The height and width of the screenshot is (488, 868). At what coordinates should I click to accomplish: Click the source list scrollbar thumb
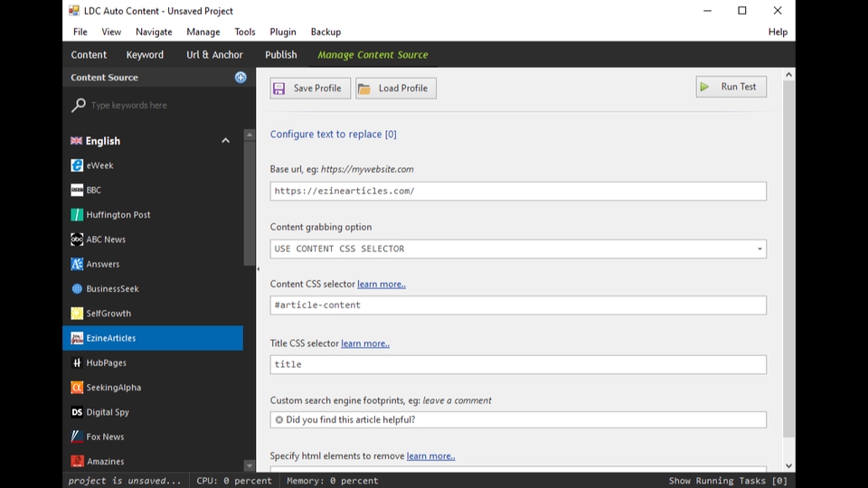[x=250, y=203]
